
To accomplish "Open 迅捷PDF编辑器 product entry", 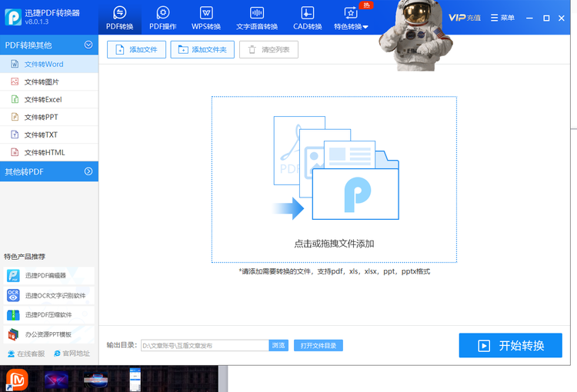I will [49, 275].
